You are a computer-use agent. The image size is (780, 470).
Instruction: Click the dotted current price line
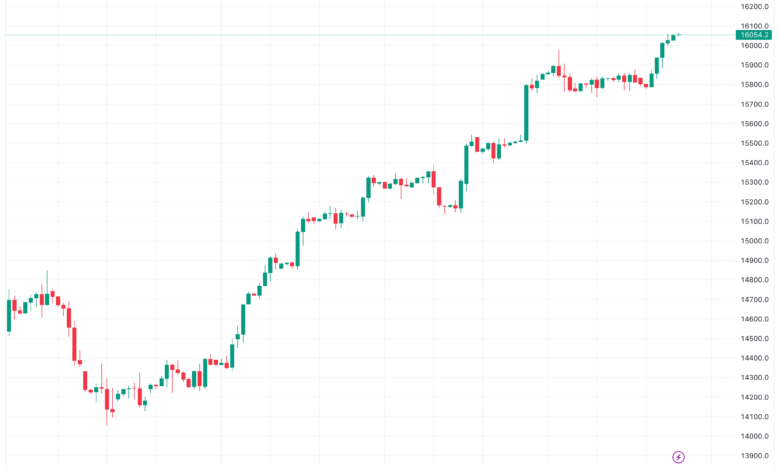[x=300, y=35]
